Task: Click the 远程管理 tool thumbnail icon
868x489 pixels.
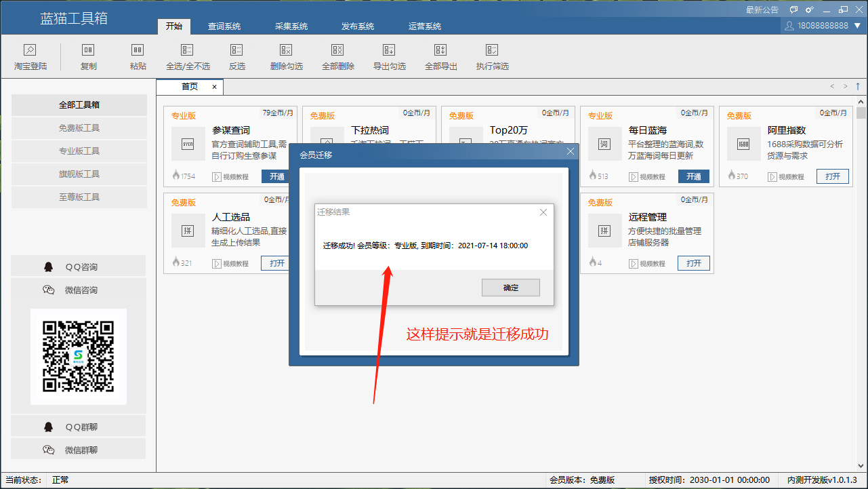Action: pos(604,231)
